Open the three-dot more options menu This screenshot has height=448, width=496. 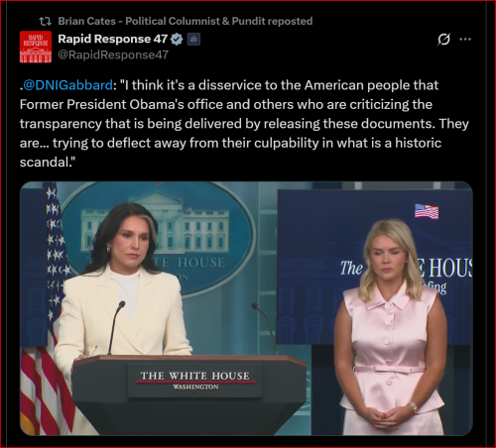click(465, 40)
